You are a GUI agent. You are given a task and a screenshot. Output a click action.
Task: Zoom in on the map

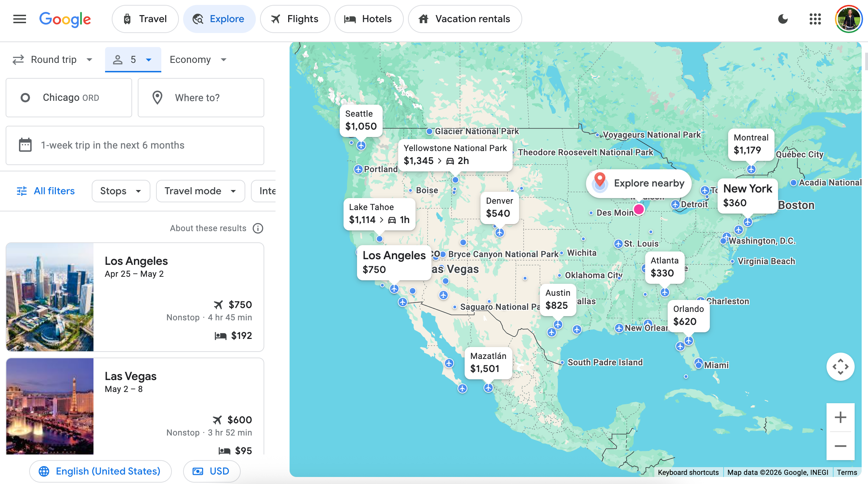[840, 417]
